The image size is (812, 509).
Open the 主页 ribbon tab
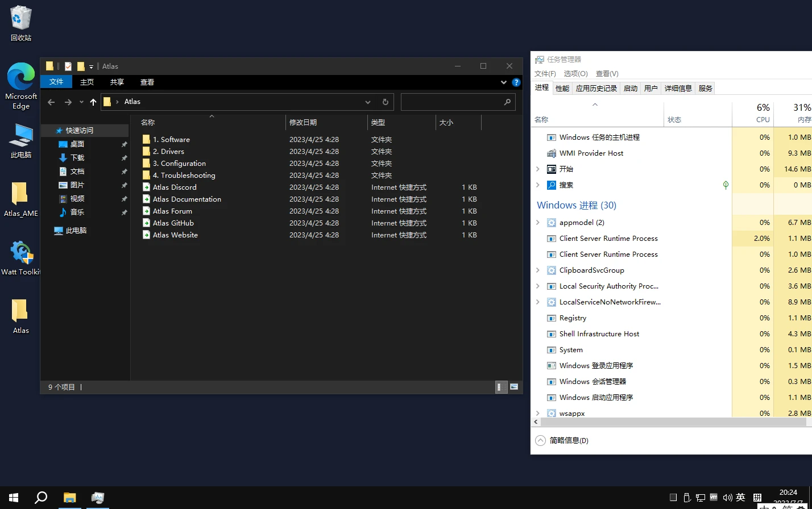87,82
